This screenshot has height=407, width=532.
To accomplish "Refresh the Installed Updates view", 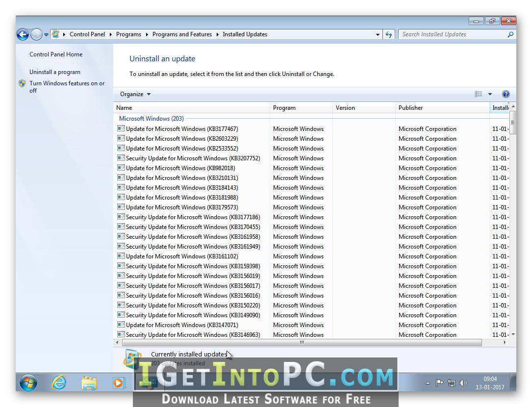I will coord(389,35).
